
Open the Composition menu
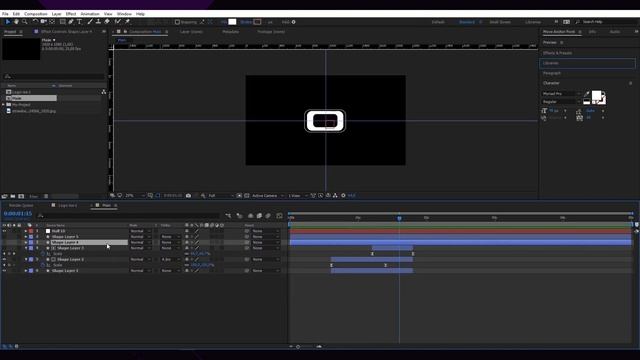click(36, 14)
